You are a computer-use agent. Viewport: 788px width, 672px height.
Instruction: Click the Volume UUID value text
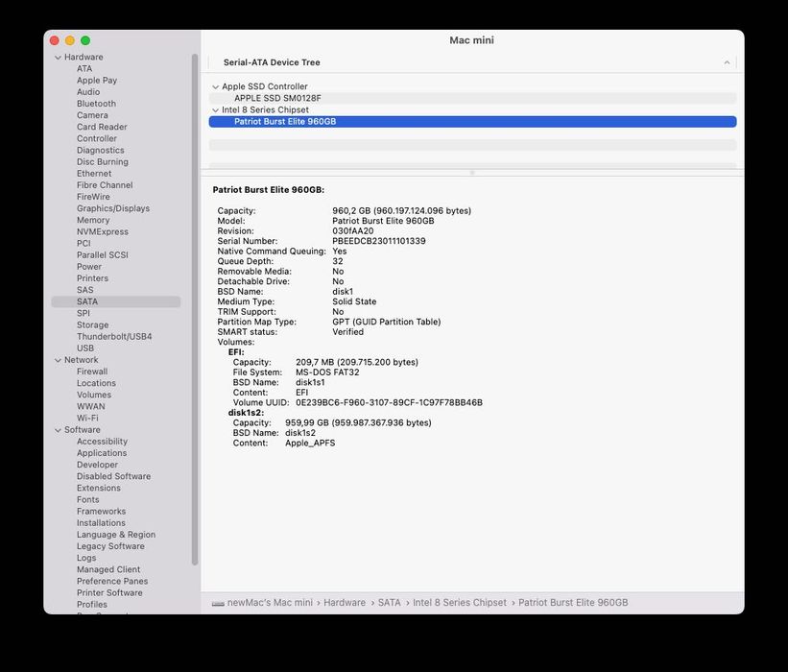(389, 402)
